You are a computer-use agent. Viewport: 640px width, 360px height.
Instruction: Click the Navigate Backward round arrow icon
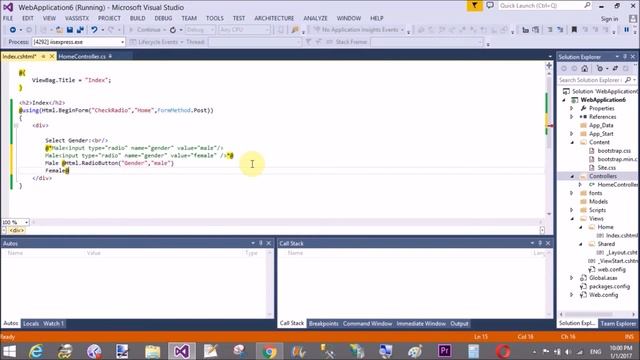[x=13, y=30]
